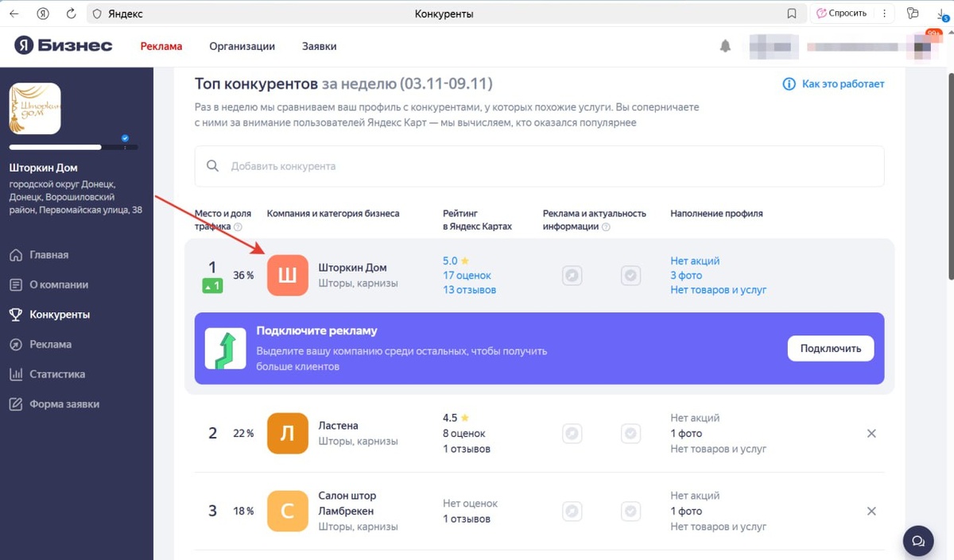Click the Добавить конкурента search field
954x560 pixels.
click(539, 166)
